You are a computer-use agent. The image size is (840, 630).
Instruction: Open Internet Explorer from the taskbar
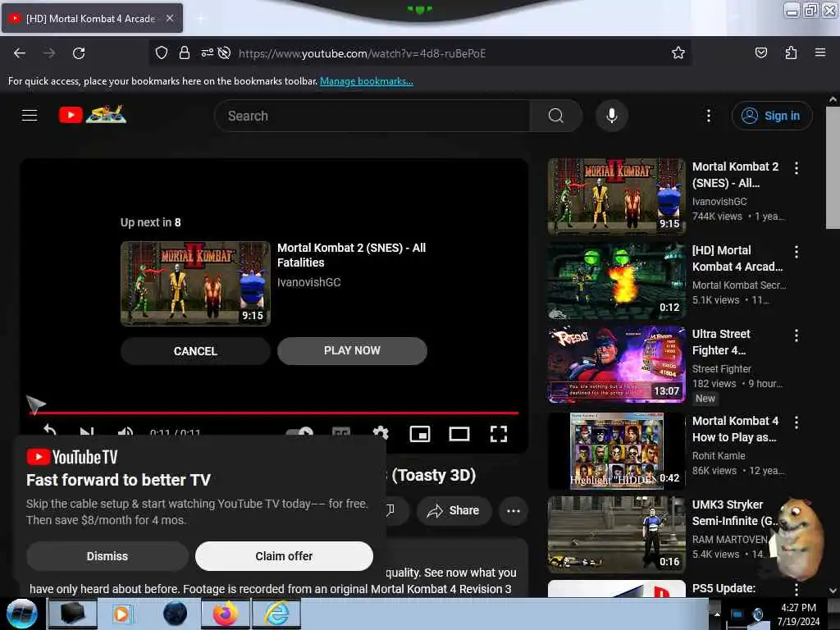point(276,614)
